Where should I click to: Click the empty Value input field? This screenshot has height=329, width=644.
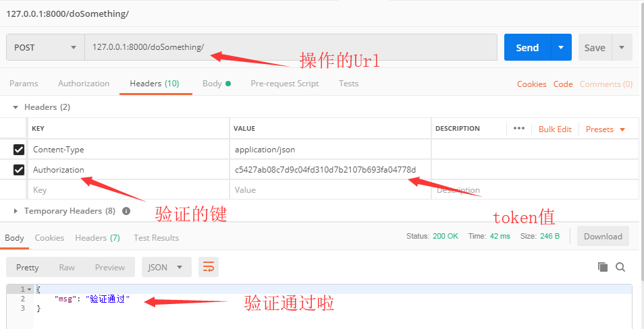pyautogui.click(x=330, y=190)
